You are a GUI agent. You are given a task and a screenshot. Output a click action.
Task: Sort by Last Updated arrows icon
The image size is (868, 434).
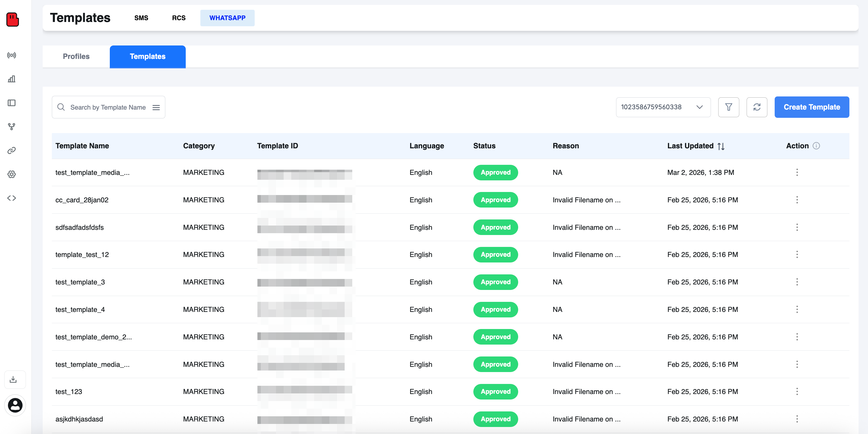pyautogui.click(x=721, y=146)
